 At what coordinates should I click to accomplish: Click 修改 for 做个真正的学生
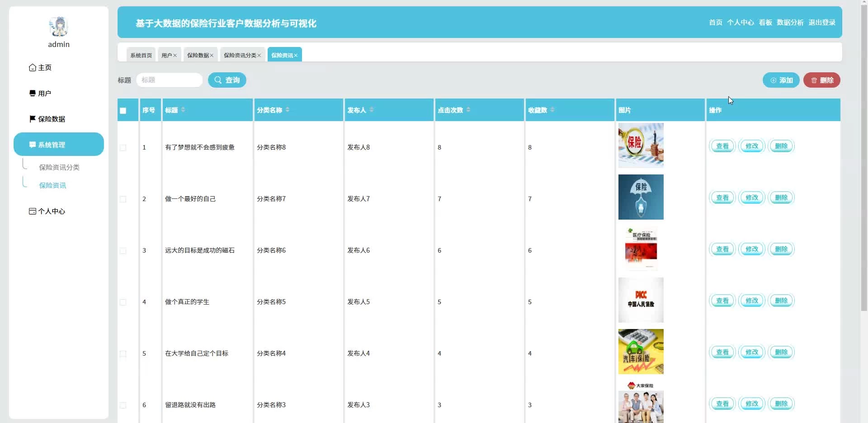tap(752, 301)
